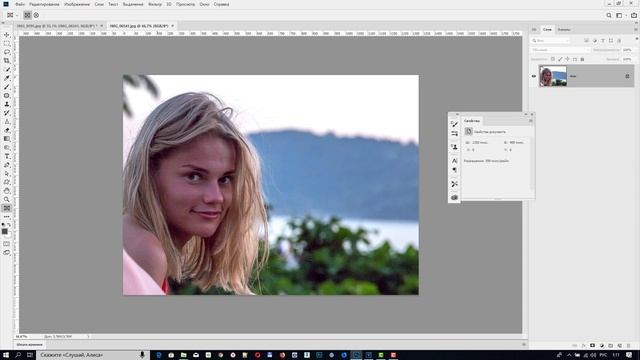Lock all layer attributes
This screenshot has height=360, width=640.
pos(582,59)
